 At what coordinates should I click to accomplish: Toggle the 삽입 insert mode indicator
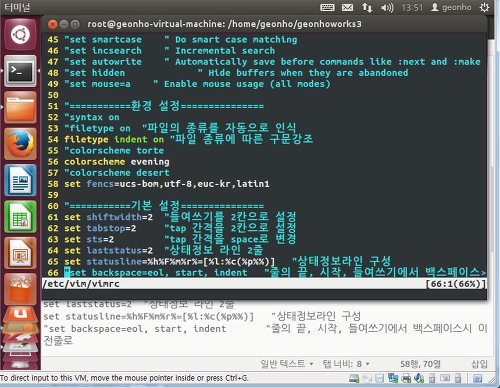[x=479, y=364]
